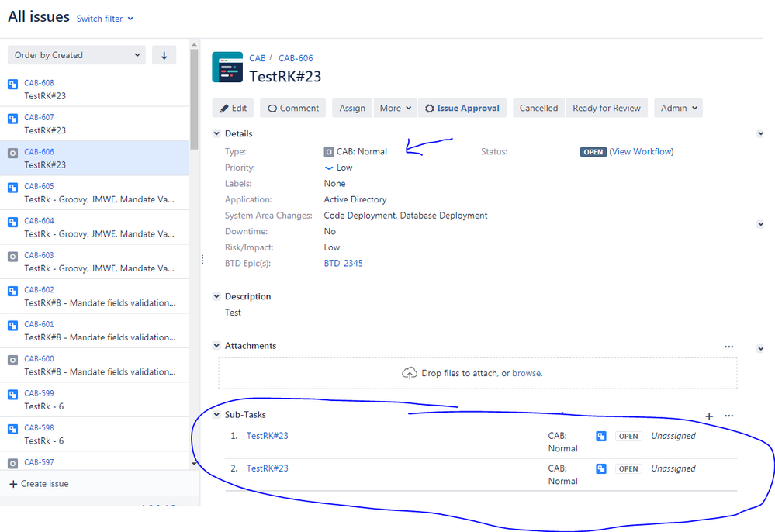This screenshot has width=775, height=532.
Task: Click the issue type icon beside CAB-604
Action: point(13,223)
